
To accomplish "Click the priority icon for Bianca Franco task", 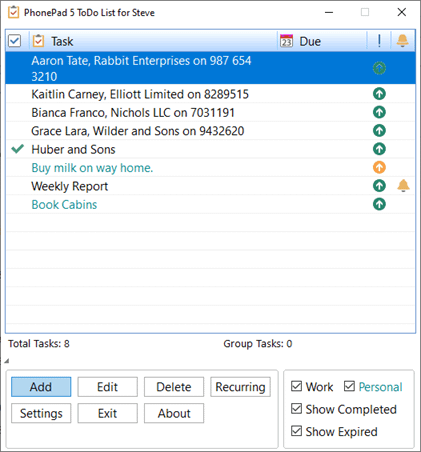I will [x=379, y=112].
